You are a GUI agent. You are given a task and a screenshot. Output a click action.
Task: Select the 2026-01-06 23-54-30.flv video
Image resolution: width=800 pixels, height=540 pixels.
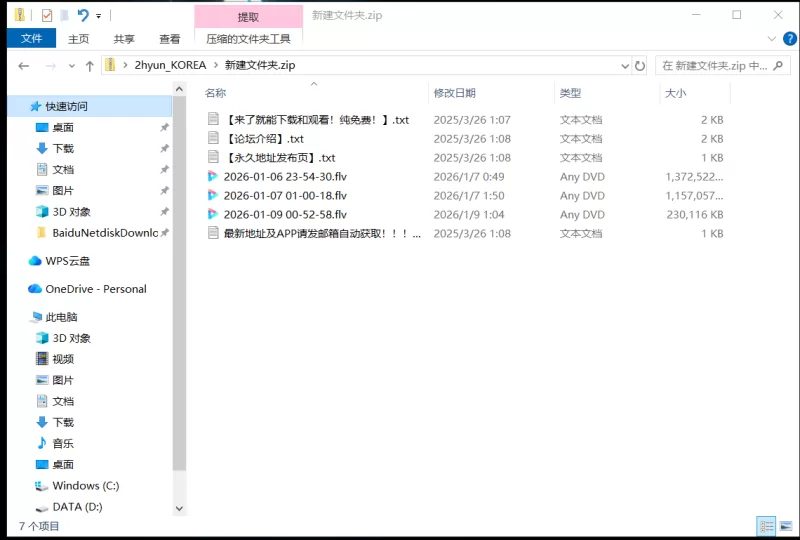[x=285, y=177]
